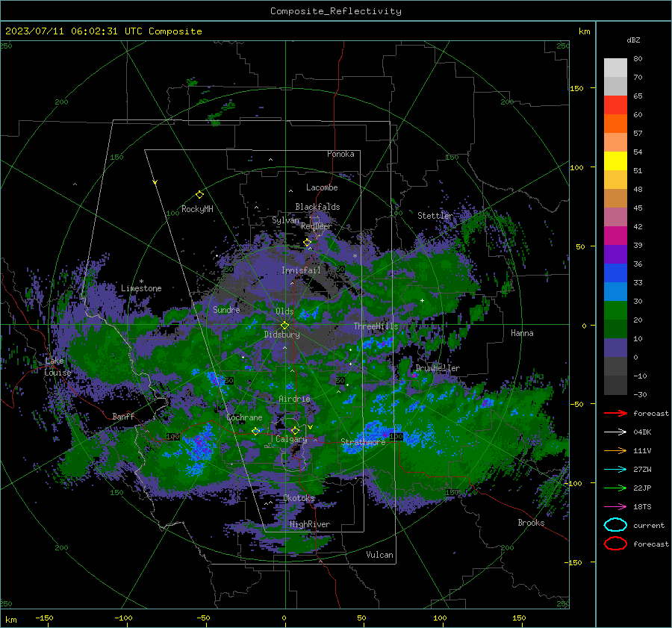
Task: Click the Olds city label
Action: coord(284,311)
